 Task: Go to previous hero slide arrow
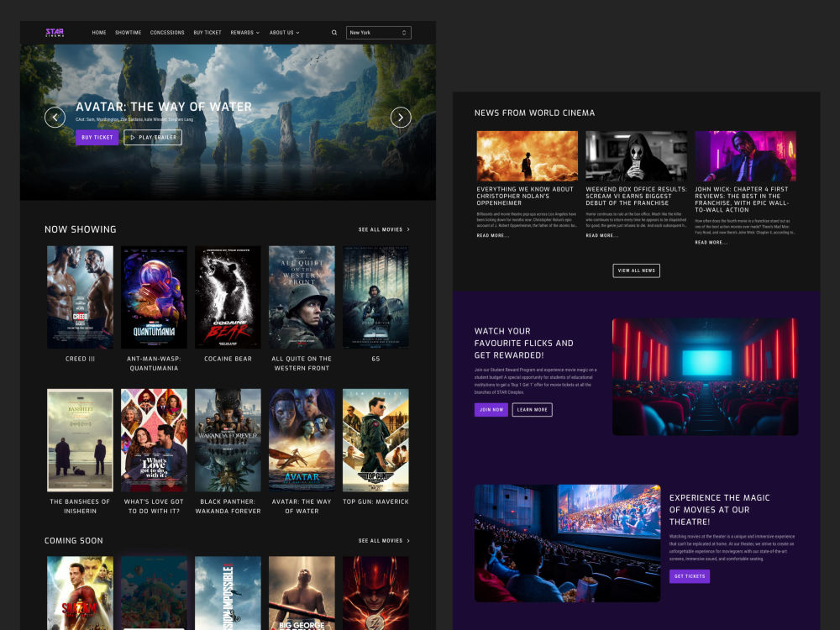tap(55, 118)
